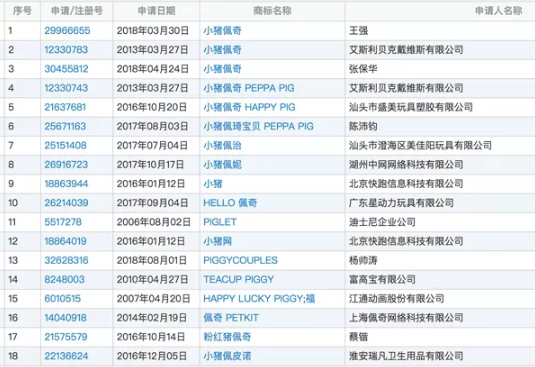Open registration number 18864019
The image size is (535, 367).
(66, 241)
